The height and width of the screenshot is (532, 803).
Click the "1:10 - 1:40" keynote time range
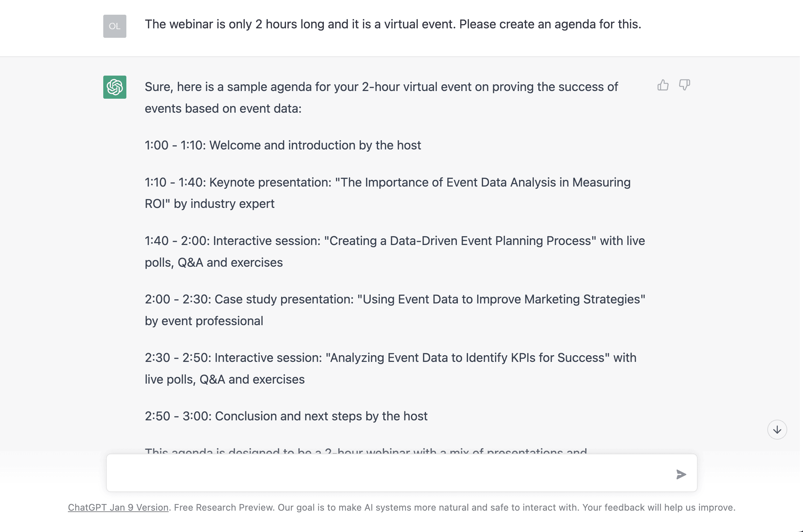click(x=175, y=182)
